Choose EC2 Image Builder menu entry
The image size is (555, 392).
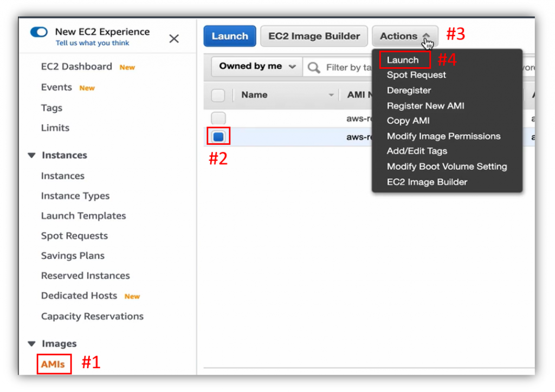click(x=427, y=182)
